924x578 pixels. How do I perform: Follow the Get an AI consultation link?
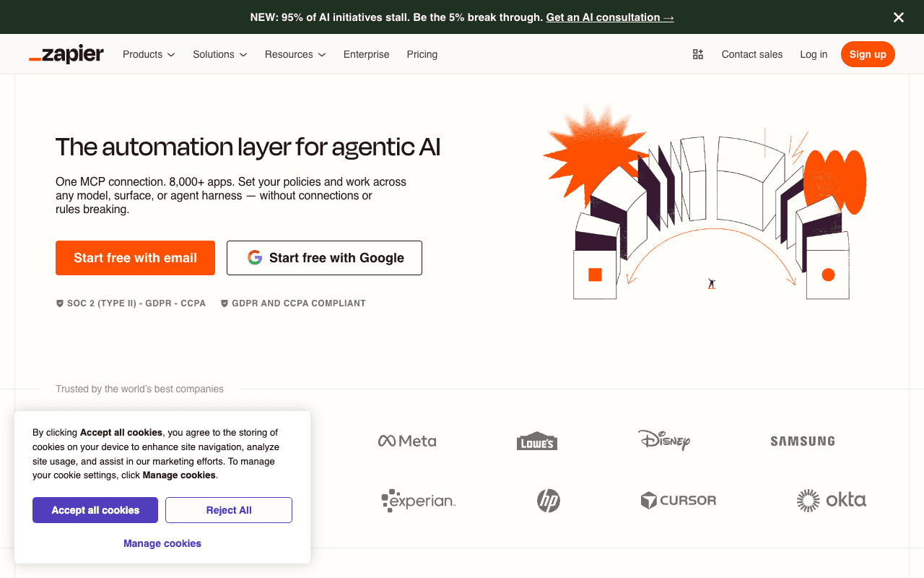pos(610,17)
